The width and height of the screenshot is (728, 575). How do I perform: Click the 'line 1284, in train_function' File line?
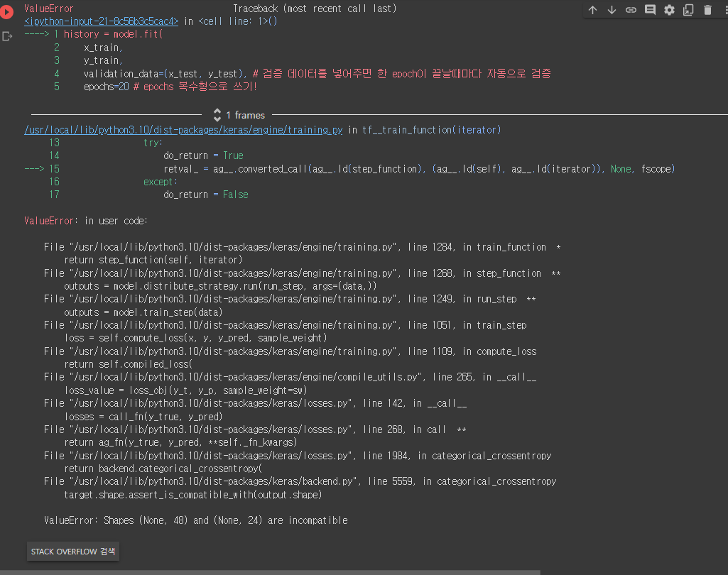point(303,247)
